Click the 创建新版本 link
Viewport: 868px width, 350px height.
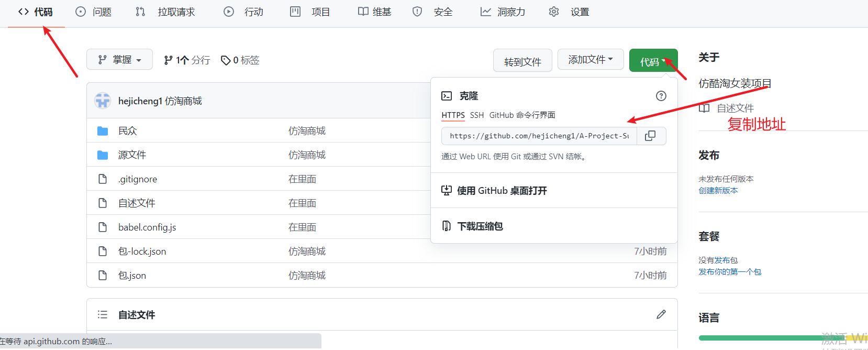(718, 190)
